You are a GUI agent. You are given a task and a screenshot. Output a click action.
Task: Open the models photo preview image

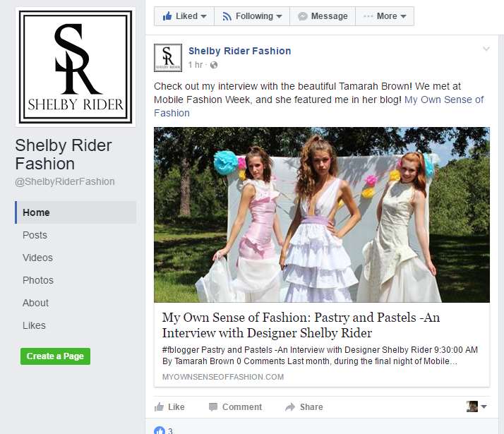click(322, 215)
